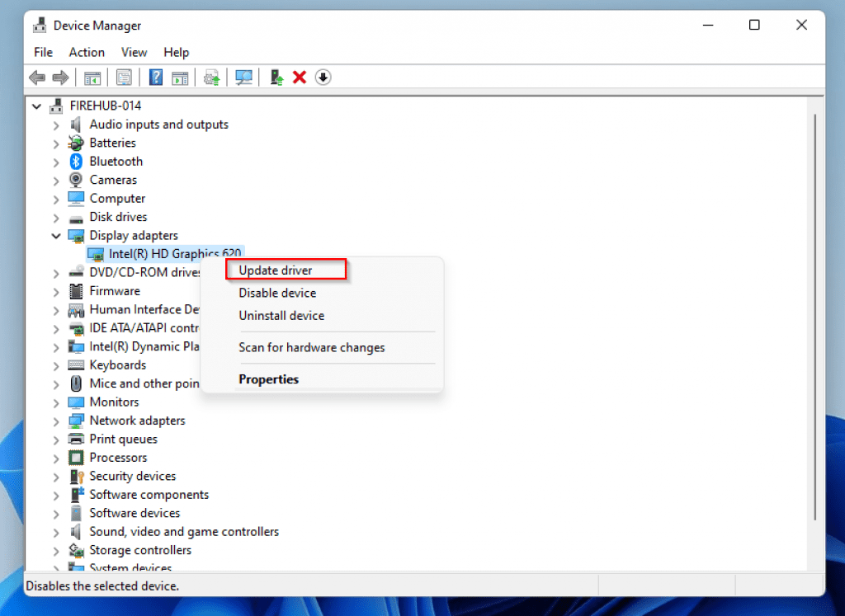
Task: Collapse the FIREHUB-014 root node
Action: (36, 106)
